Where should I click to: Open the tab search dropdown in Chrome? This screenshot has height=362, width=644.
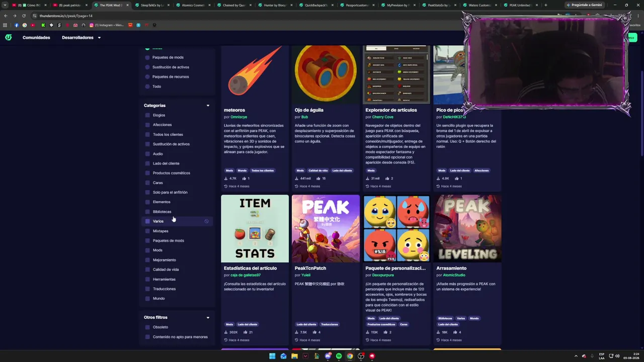(5, 5)
